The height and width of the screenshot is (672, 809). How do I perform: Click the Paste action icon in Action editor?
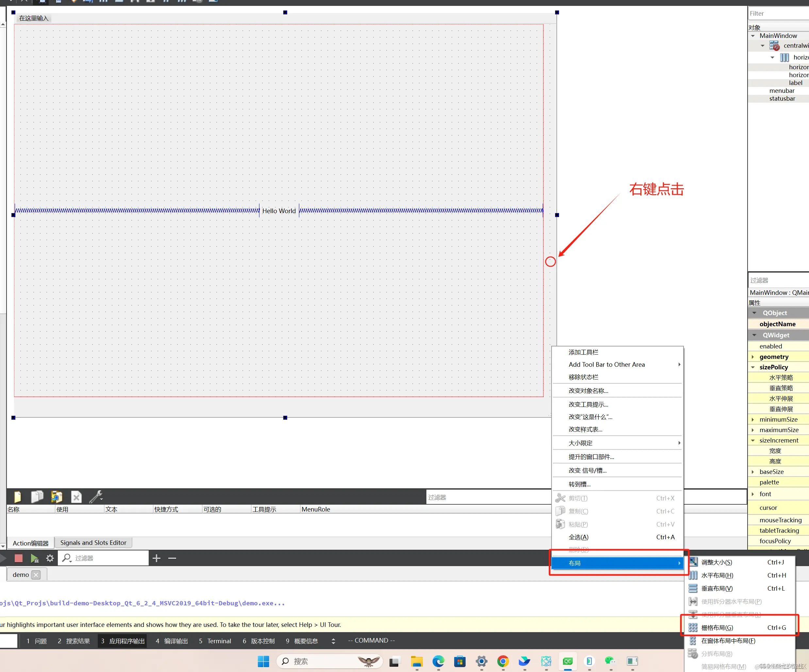pyautogui.click(x=57, y=497)
